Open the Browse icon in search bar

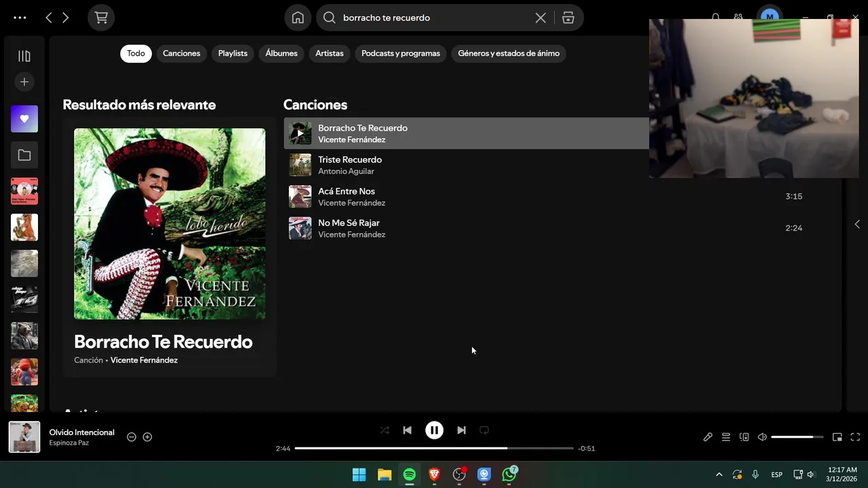point(568,18)
